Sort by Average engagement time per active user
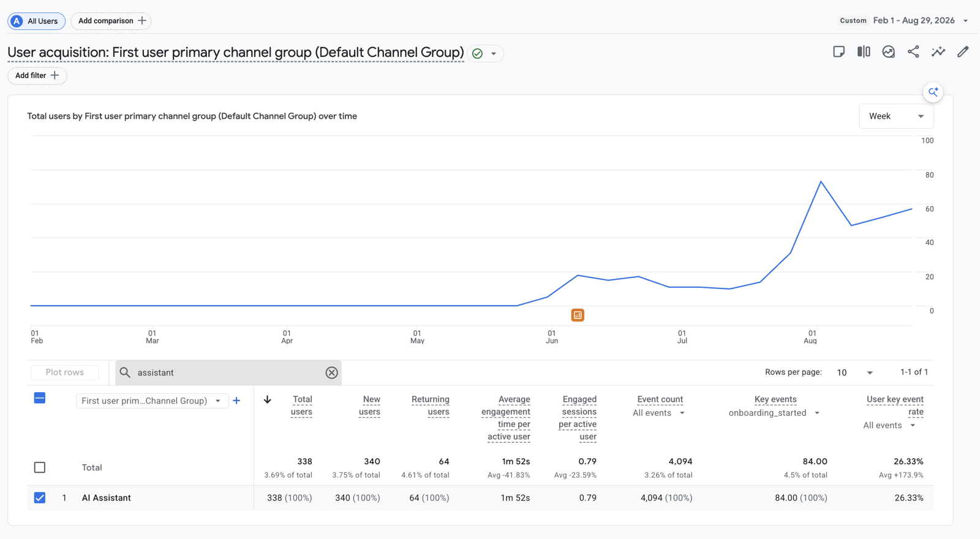Image resolution: width=980 pixels, height=539 pixels. pos(506,418)
